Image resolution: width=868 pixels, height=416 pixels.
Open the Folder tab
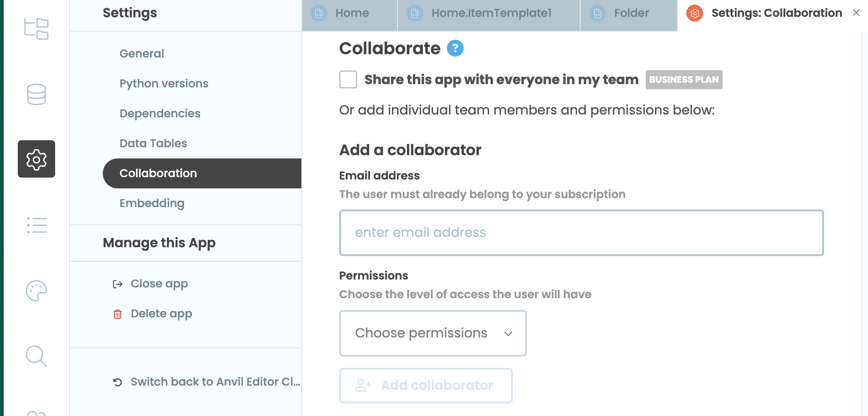[631, 13]
